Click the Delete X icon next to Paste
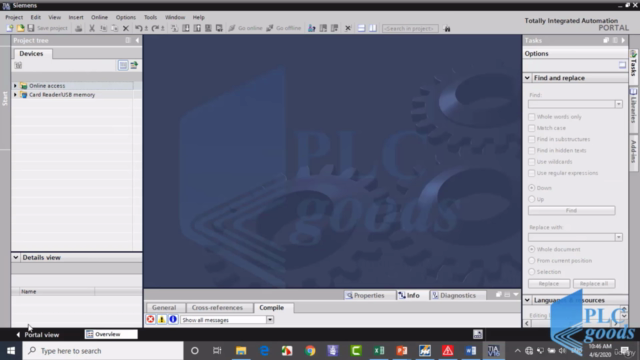 (x=126, y=28)
